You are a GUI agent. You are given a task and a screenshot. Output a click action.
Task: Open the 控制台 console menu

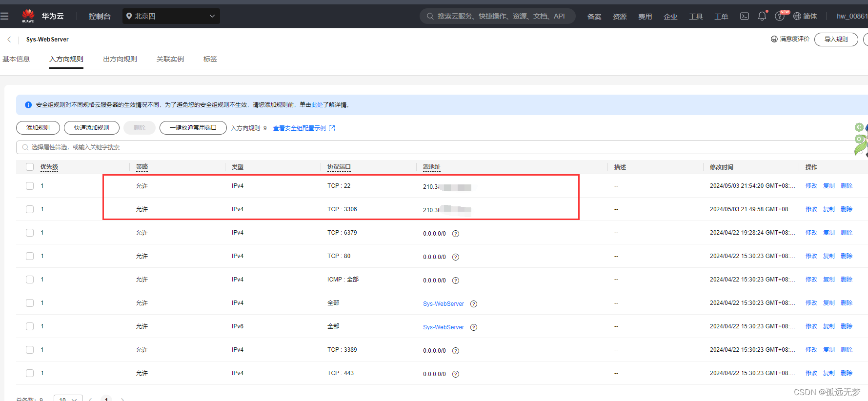point(100,16)
